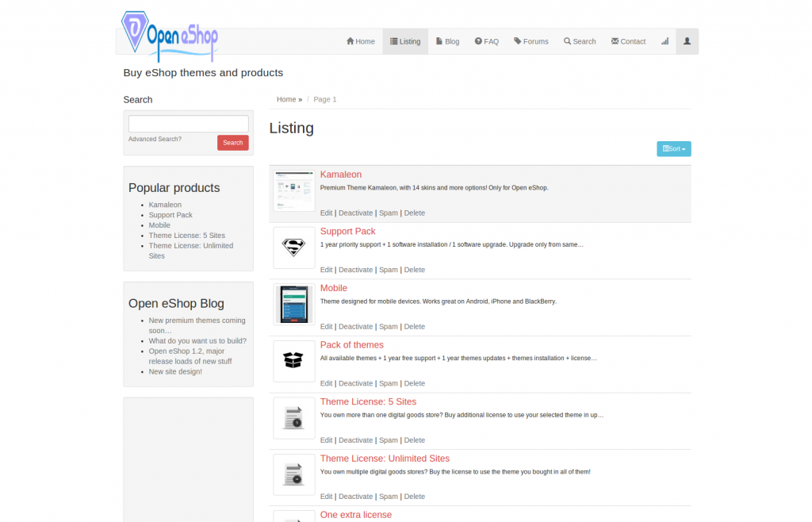Deactivate Theme License: 5 Sites listing
812x522 pixels.
pos(356,440)
